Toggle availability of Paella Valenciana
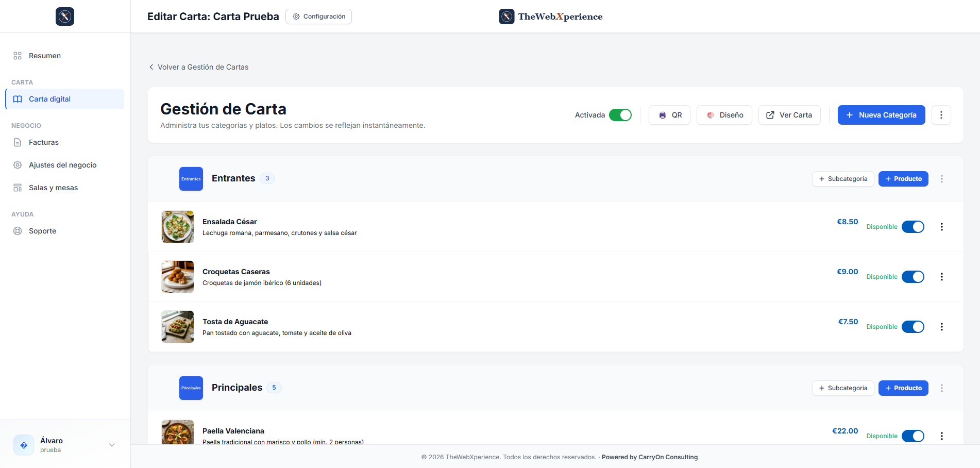 click(x=913, y=436)
